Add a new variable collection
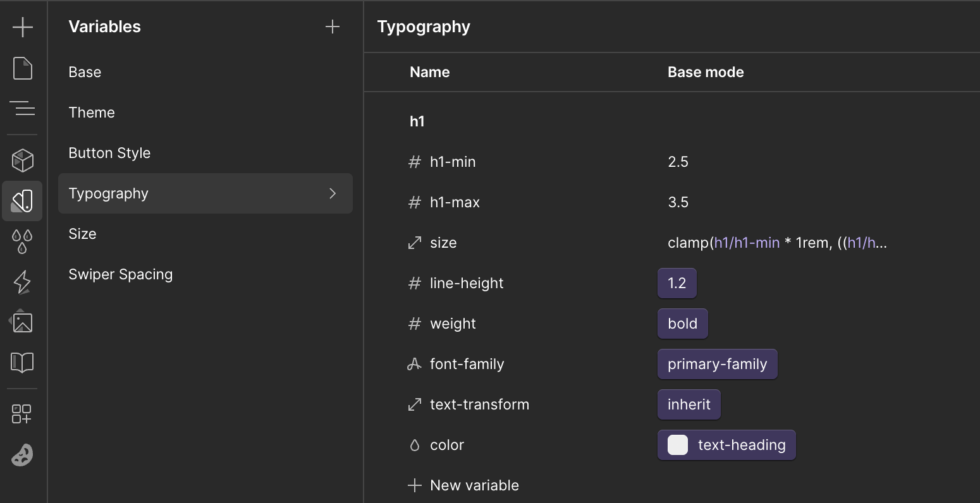This screenshot has height=503, width=980. tap(333, 27)
